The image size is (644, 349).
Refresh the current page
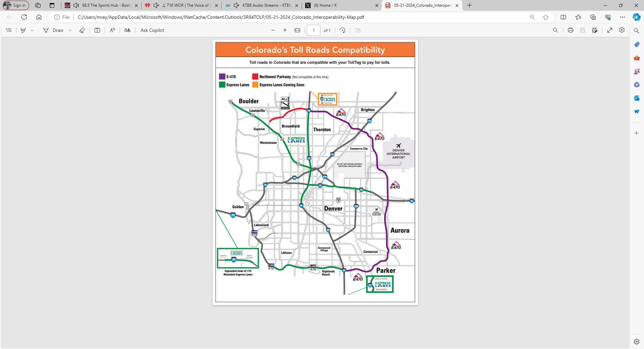[24, 17]
